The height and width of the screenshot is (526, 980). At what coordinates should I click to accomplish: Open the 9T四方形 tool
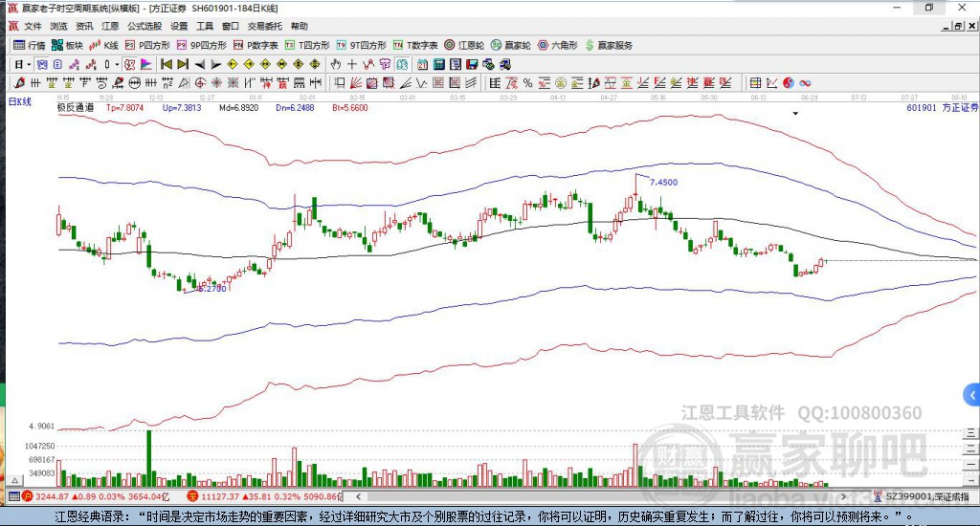pos(361,45)
